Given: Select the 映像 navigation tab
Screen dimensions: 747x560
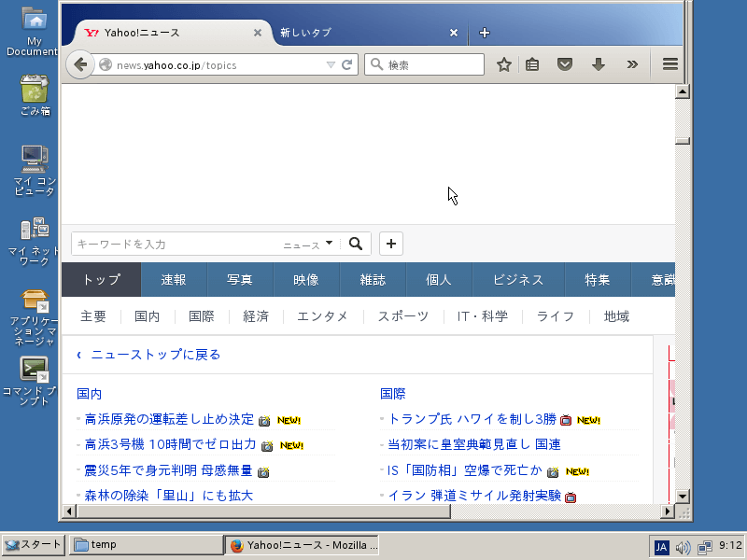Looking at the screenshot, I should click(306, 279).
